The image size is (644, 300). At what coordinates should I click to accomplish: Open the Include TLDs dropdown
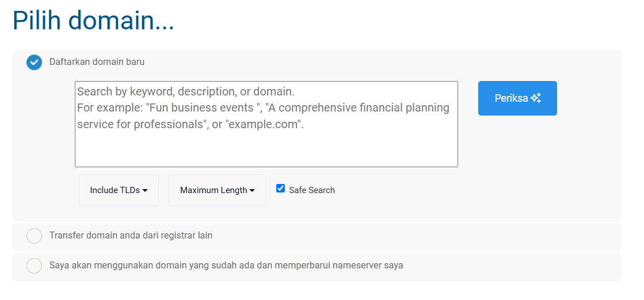119,190
